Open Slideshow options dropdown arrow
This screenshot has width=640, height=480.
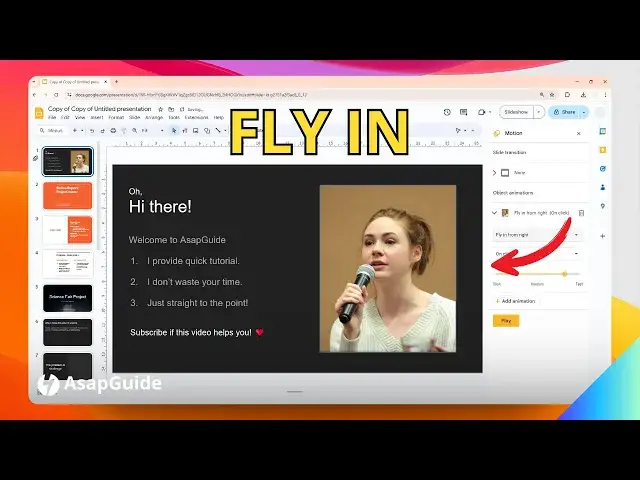(539, 112)
